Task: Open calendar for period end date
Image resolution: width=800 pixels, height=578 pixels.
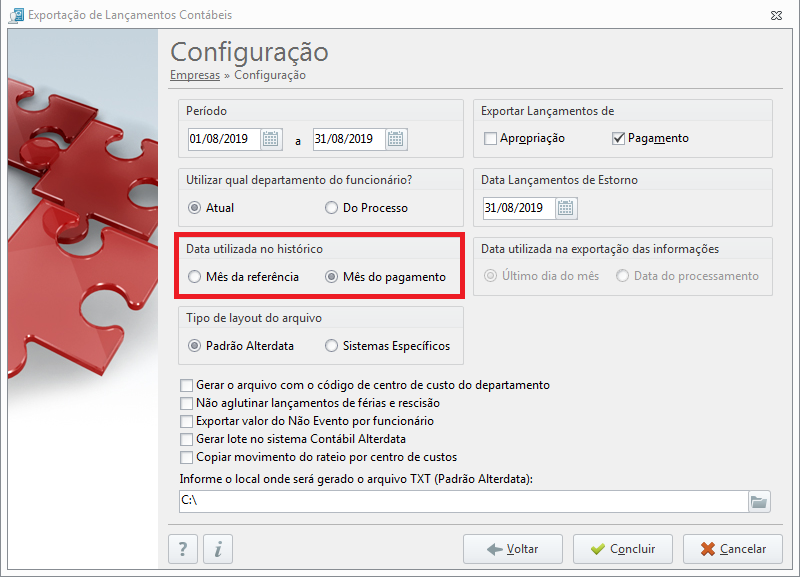Action: [x=396, y=139]
